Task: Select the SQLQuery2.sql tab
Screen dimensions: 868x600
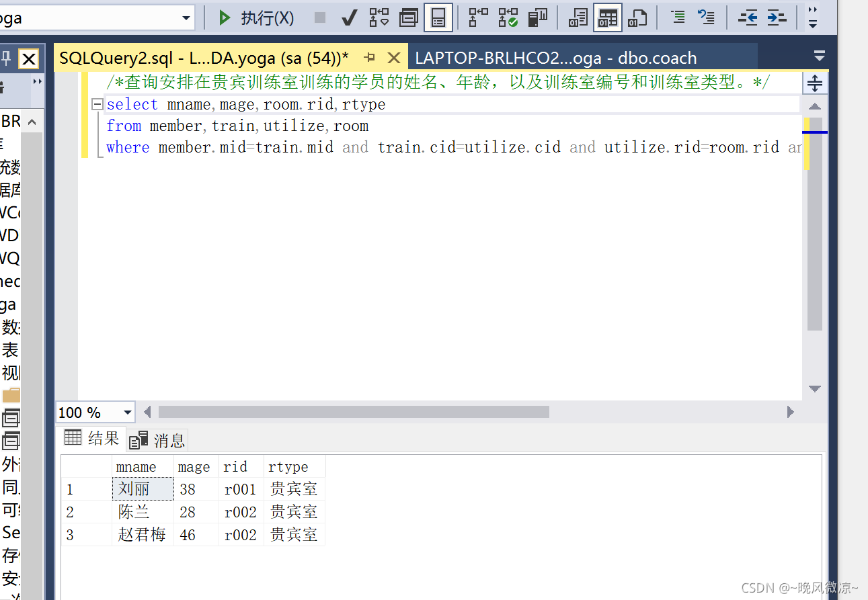Action: point(204,58)
